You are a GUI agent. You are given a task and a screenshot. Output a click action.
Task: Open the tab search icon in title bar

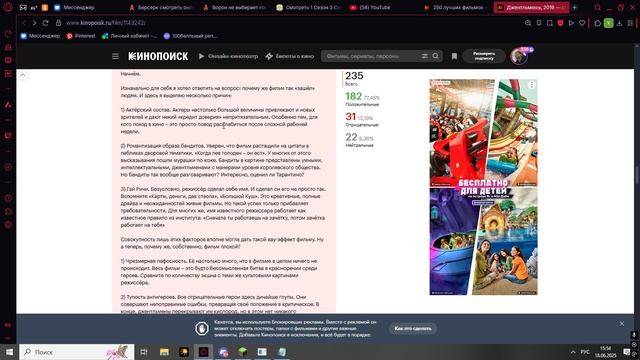598,7
